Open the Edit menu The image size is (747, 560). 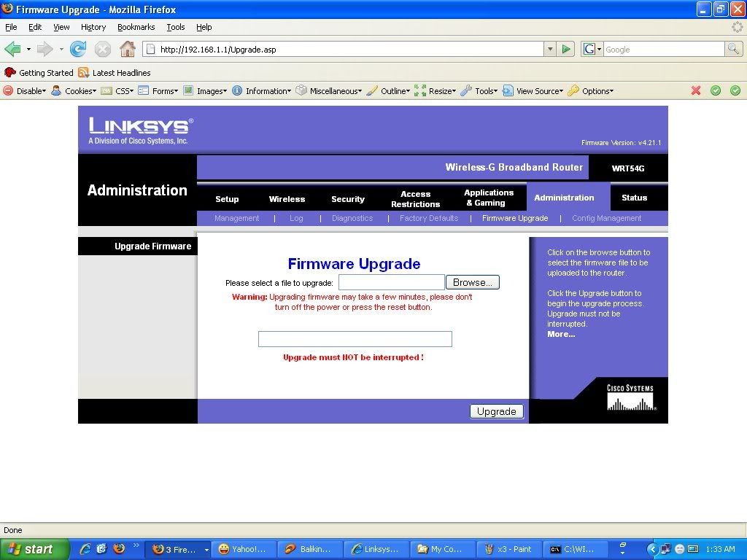35,27
